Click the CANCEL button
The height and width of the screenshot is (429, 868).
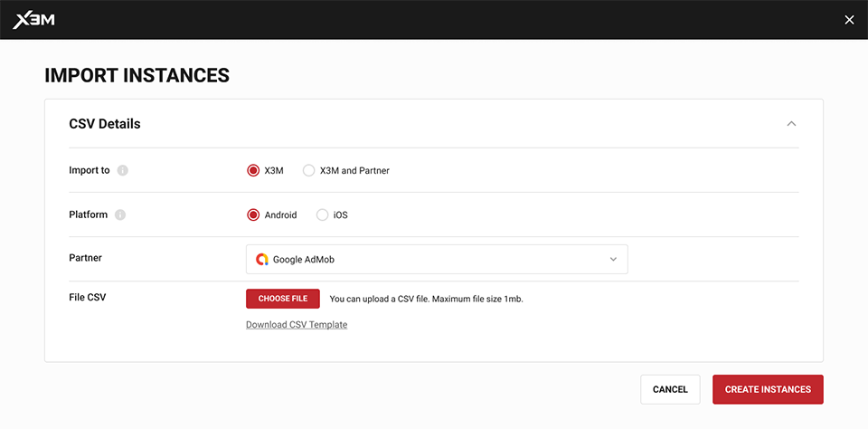pyautogui.click(x=670, y=389)
